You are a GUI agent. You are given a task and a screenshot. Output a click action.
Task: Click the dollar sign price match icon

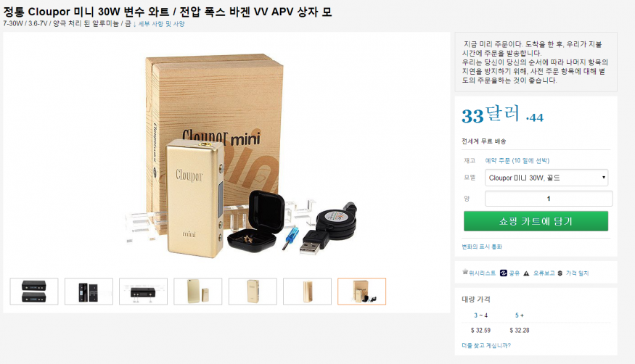point(560,273)
